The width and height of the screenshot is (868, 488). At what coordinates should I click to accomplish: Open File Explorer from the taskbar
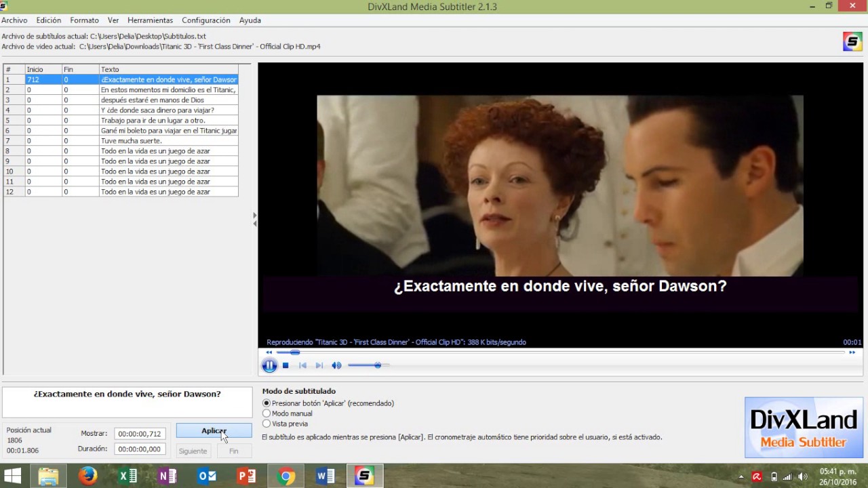tap(48, 476)
